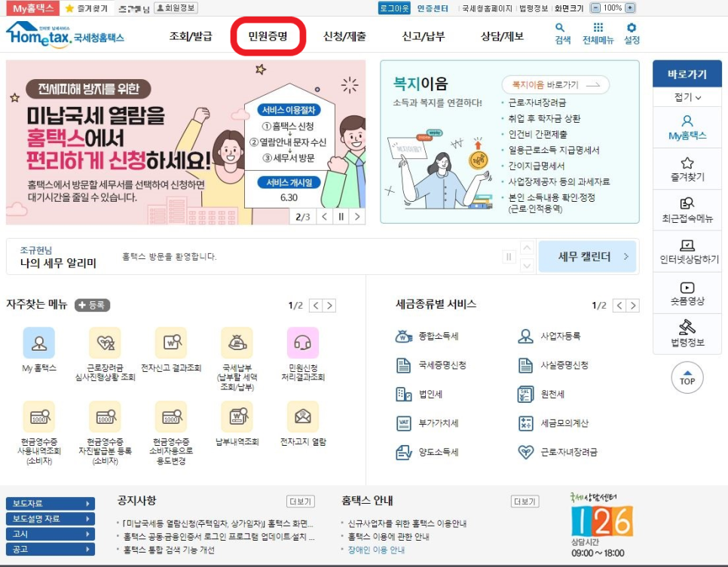Open 신청/제출 menu
728x567 pixels.
pos(344,35)
